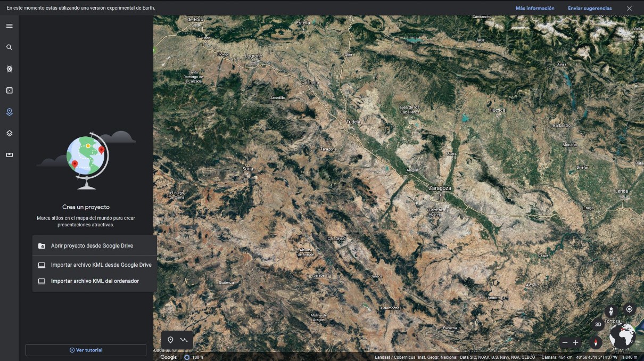Add a placemark with the pin button

pos(170,340)
